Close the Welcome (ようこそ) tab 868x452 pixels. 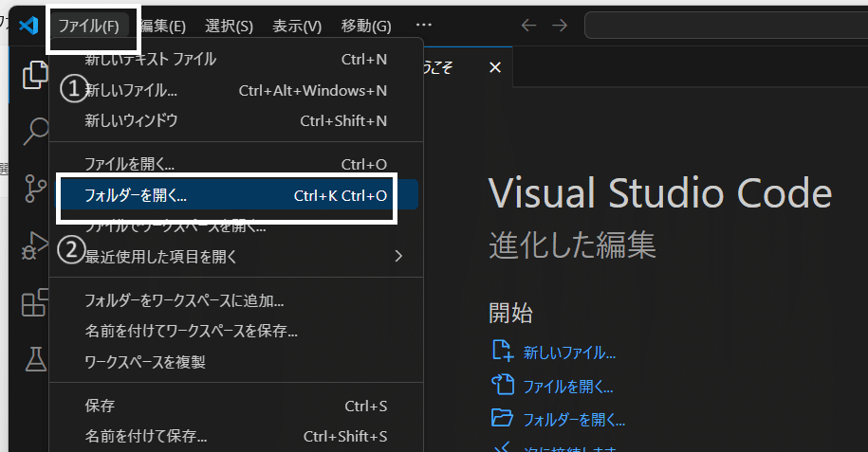point(495,67)
